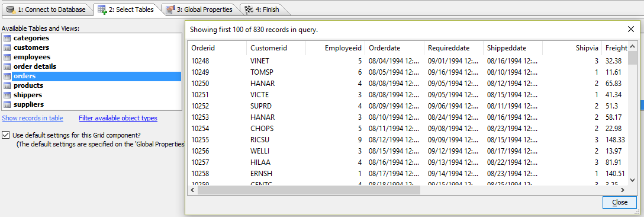Click table icon beside categories

pyautogui.click(x=7, y=39)
